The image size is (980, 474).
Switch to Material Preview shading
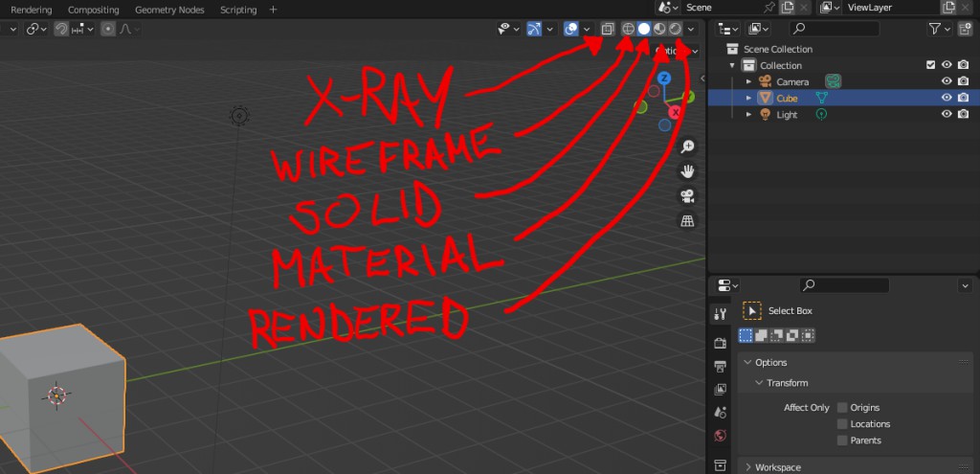click(x=659, y=29)
